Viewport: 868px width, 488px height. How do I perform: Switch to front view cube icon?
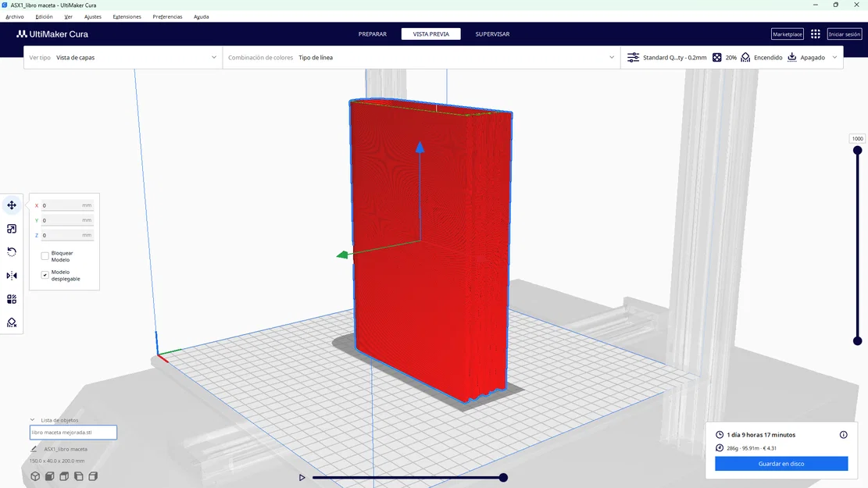(50, 476)
